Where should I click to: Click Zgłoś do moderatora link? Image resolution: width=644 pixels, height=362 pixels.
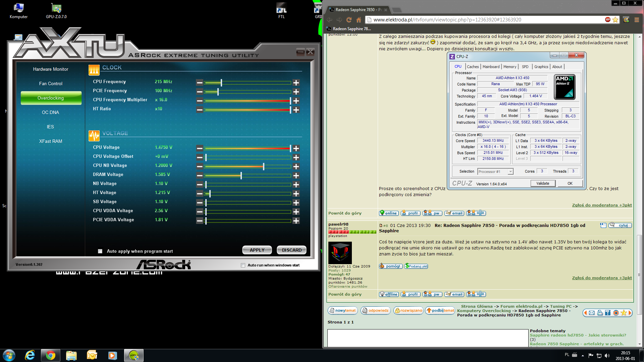pyautogui.click(x=602, y=205)
